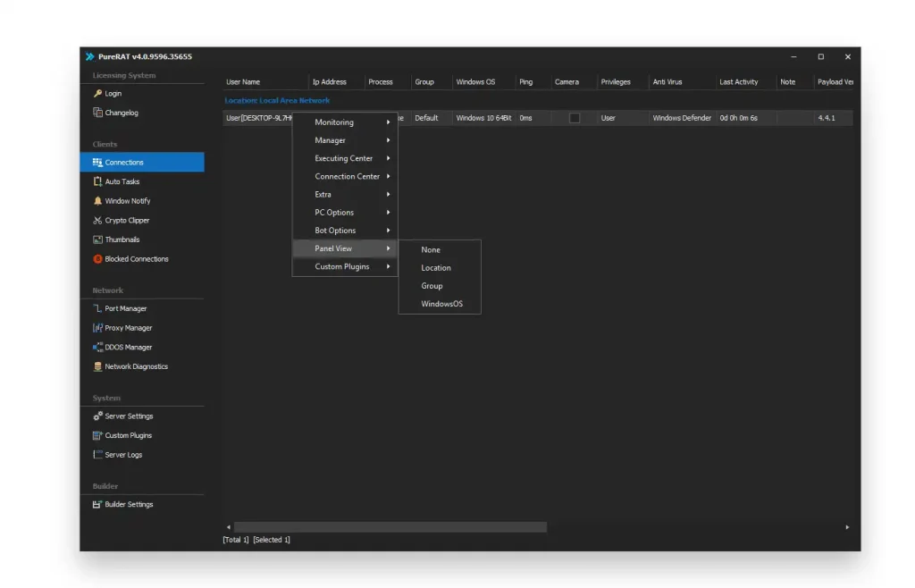Open the Login page key icon
Viewport: 915px width, 588px height.
(x=98, y=94)
